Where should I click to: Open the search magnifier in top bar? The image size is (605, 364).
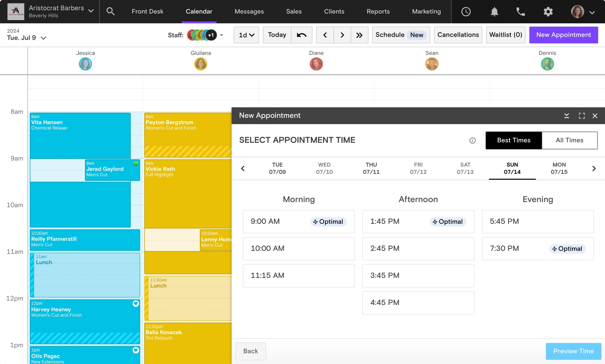[110, 11]
